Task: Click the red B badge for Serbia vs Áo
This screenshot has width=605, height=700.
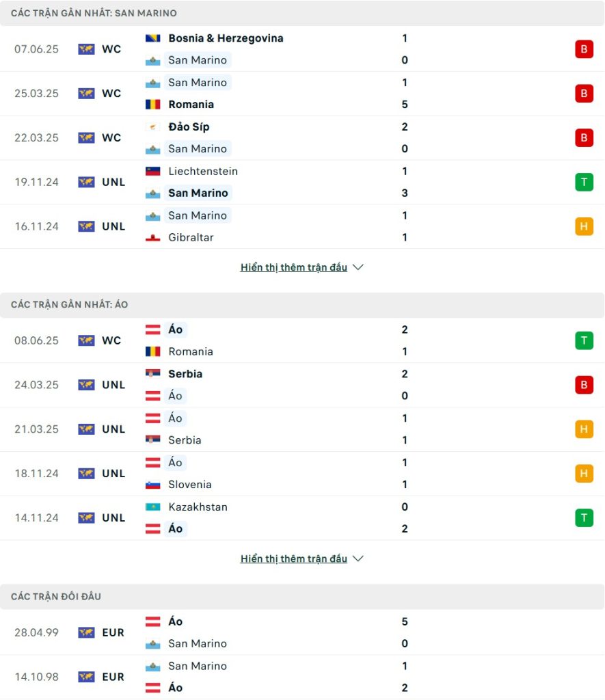Action: pos(584,385)
